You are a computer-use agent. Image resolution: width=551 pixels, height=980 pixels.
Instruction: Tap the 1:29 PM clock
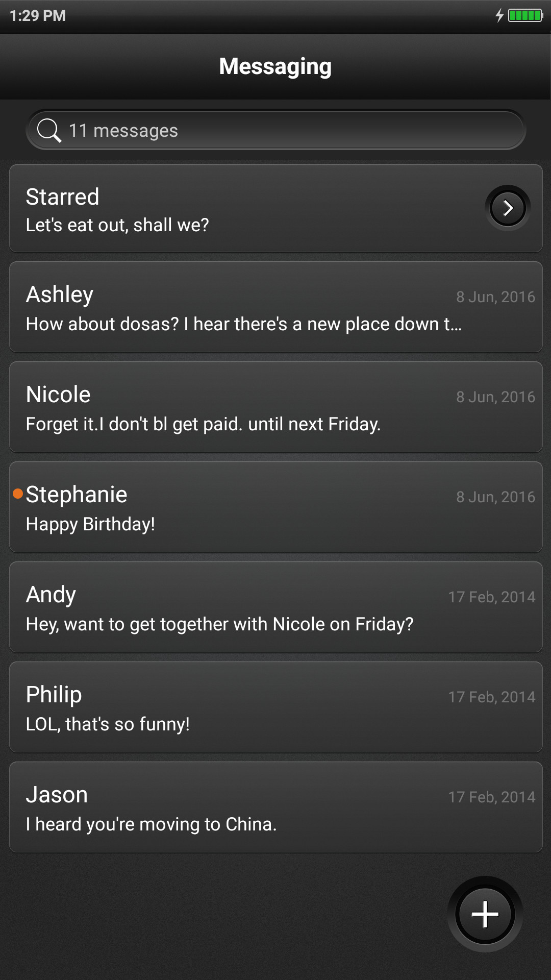[38, 16]
